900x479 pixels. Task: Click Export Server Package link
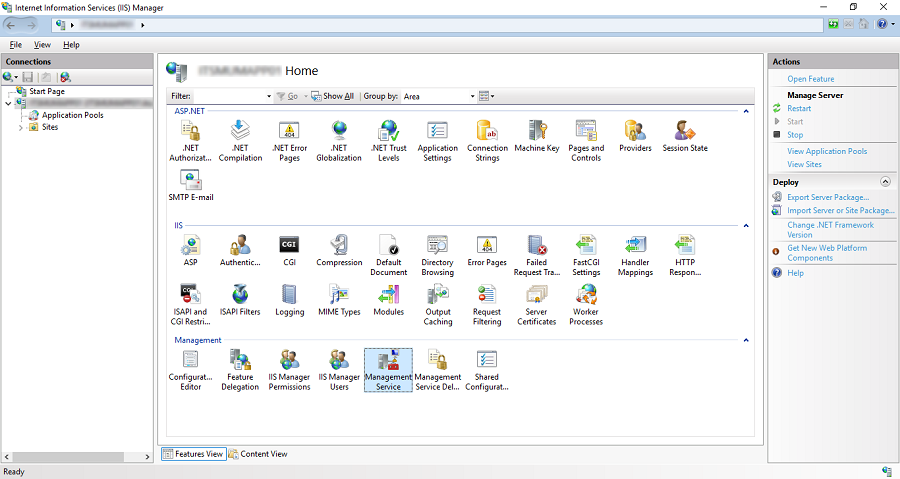[828, 197]
